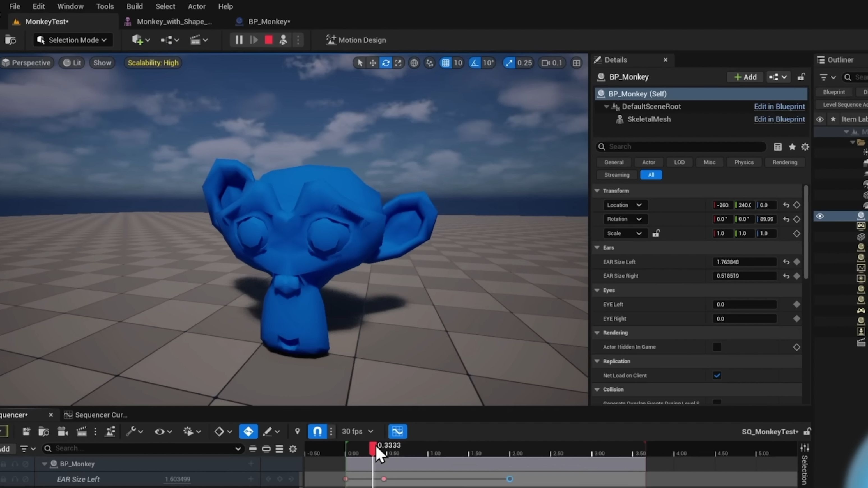Toggle scale snapping icon near 0.25
The image size is (868, 488).
[509, 63]
